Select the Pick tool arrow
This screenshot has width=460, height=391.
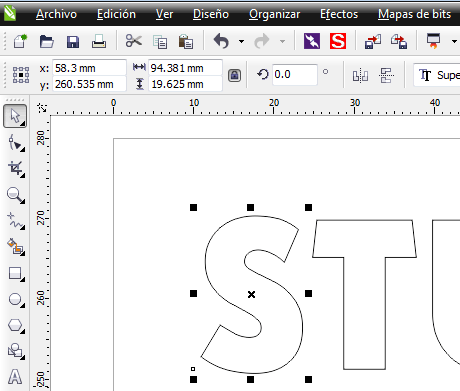[x=15, y=116]
